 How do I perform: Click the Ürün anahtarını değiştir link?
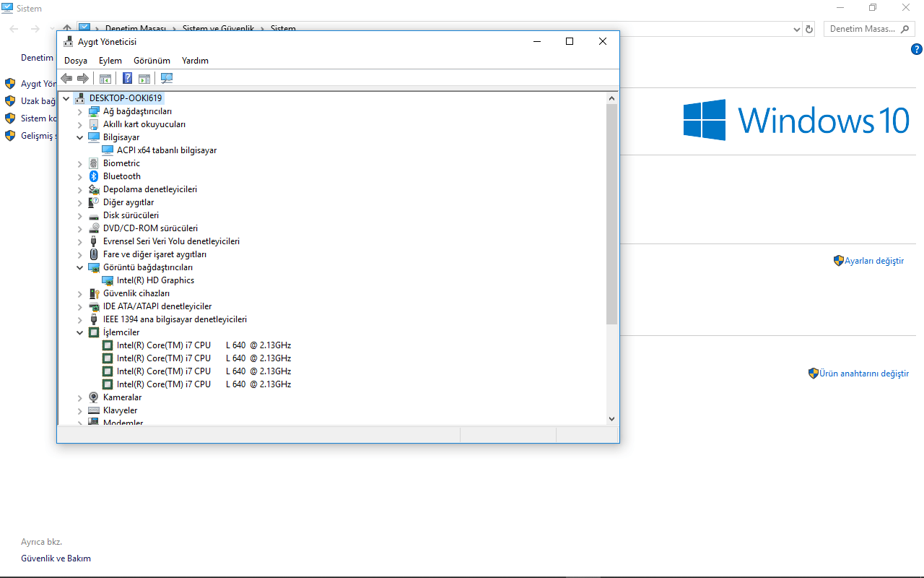864,374
